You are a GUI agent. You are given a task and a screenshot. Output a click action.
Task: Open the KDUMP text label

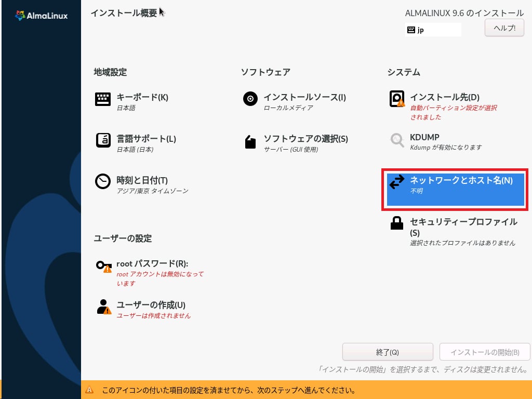(x=424, y=138)
